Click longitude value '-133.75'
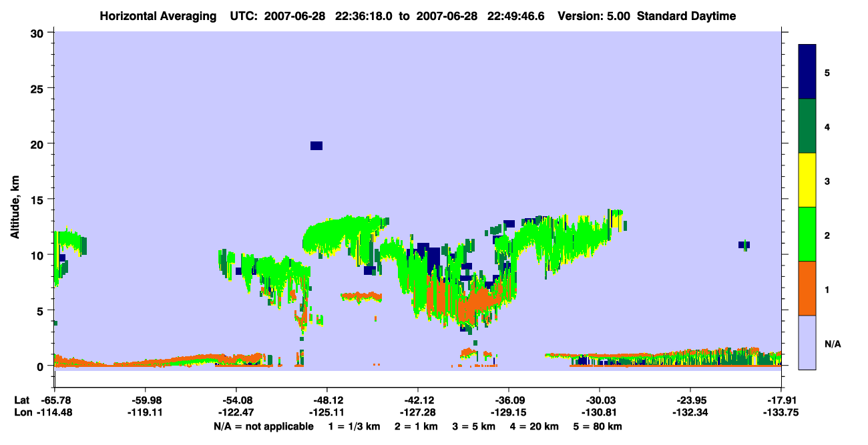The height and width of the screenshot is (445, 868). [x=781, y=412]
